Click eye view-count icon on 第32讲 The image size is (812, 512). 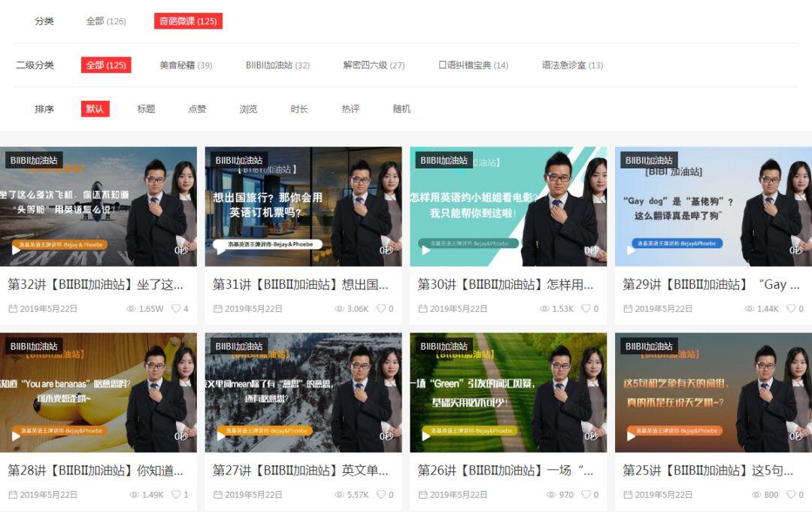click(x=131, y=308)
